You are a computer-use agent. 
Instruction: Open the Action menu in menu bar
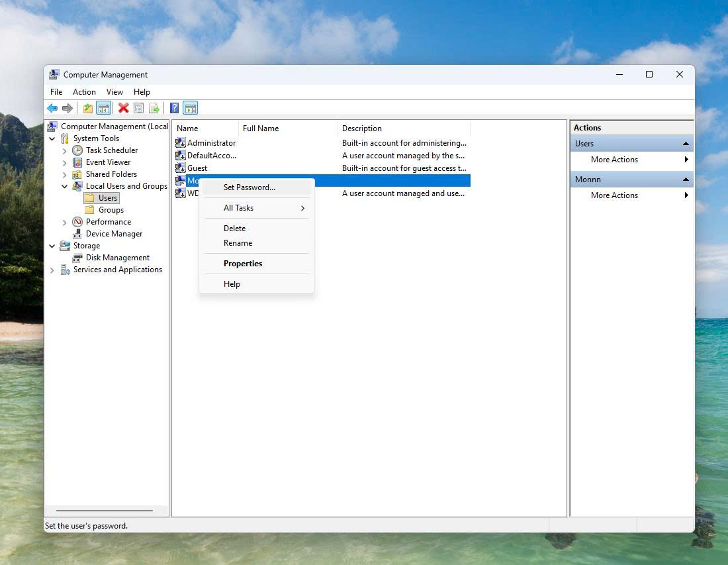pyautogui.click(x=84, y=92)
